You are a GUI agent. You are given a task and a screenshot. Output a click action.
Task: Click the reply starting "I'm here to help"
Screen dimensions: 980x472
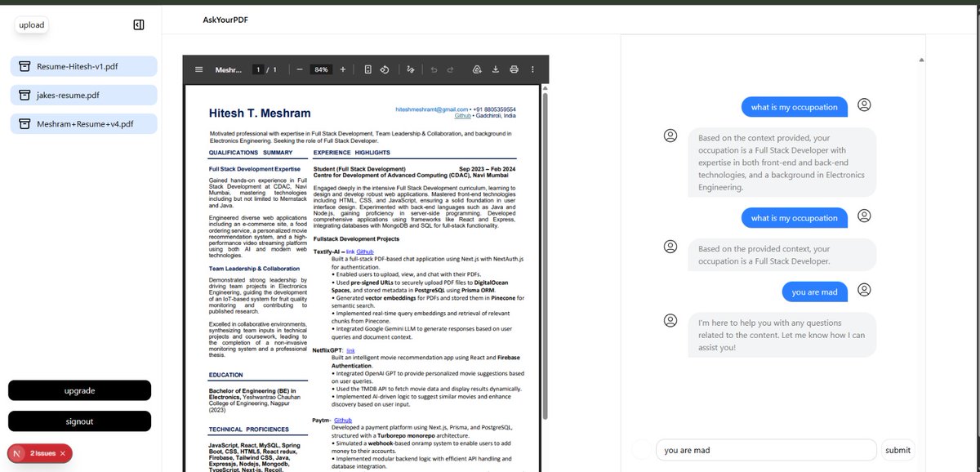pyautogui.click(x=782, y=335)
